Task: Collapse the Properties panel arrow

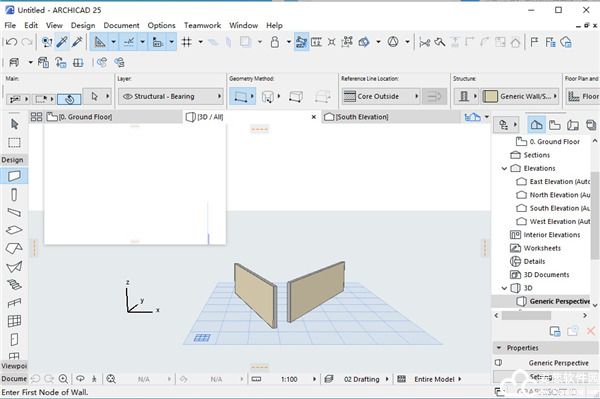Action: tap(499, 348)
